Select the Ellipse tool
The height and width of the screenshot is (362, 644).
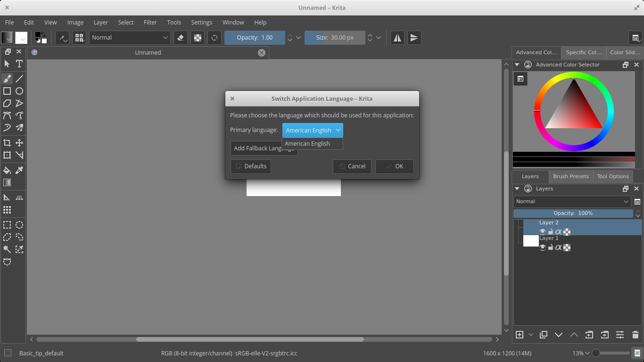tap(19, 91)
